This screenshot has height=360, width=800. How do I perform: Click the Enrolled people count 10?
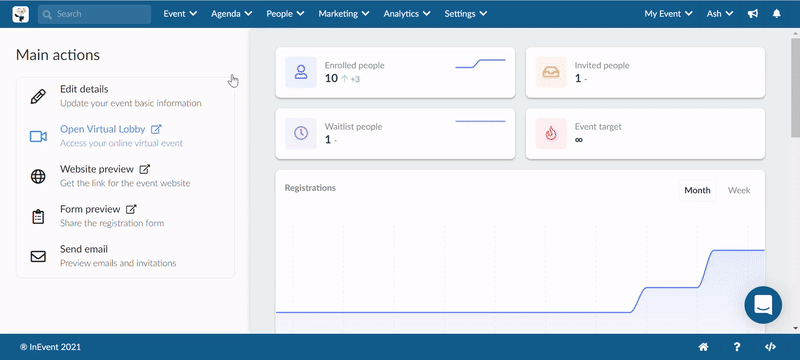(331, 78)
